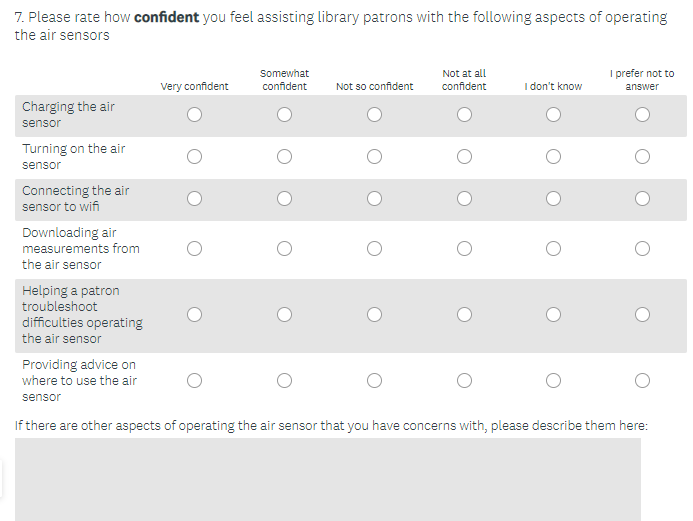Choose Not at all confident for patron troubleshooting
Screen dimensions: 693x521
click(464, 315)
